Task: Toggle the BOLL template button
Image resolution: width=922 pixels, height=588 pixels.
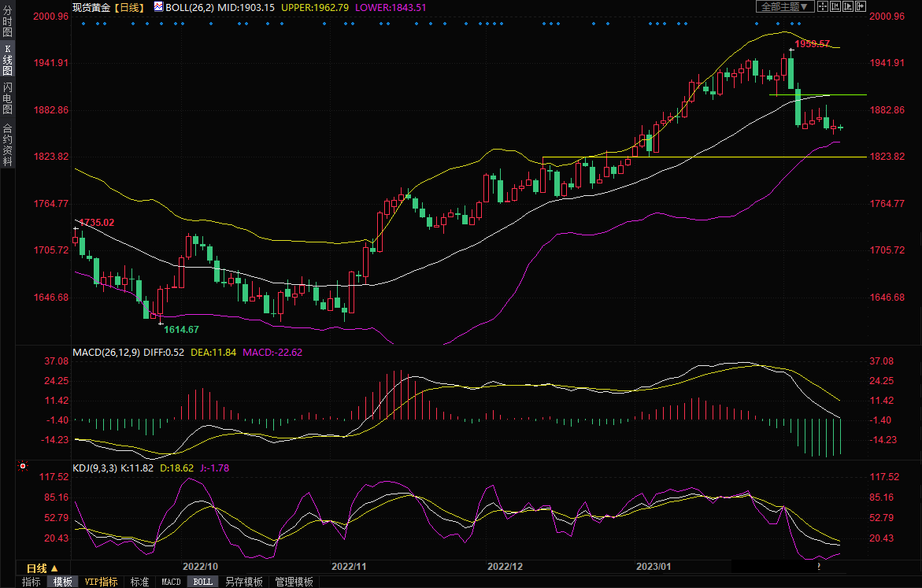Action: (x=202, y=582)
